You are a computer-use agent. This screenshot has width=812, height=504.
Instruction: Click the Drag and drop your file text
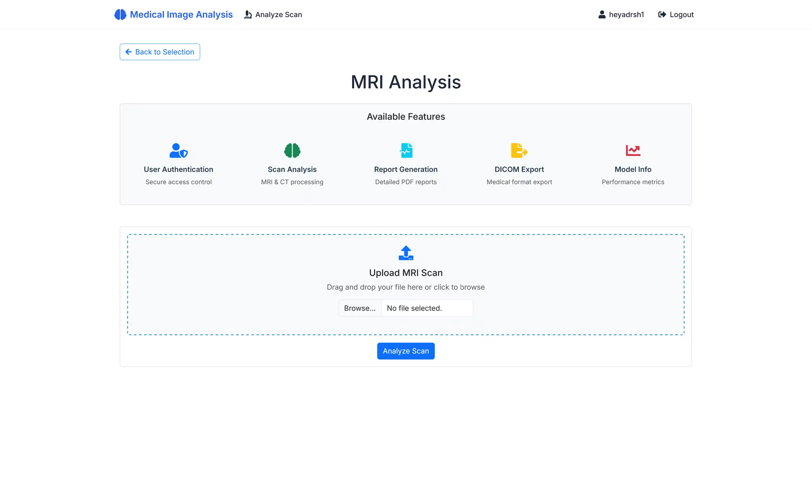406,287
